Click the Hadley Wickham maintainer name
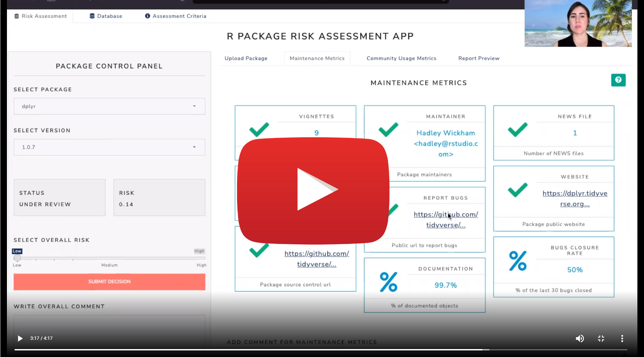Image resolution: width=644 pixels, height=357 pixels. [x=446, y=133]
